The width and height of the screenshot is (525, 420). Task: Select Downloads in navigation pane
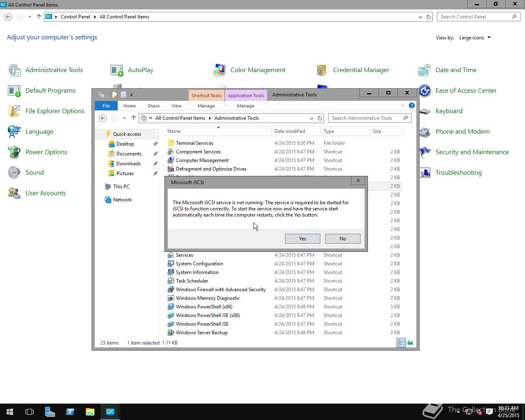coord(128,164)
